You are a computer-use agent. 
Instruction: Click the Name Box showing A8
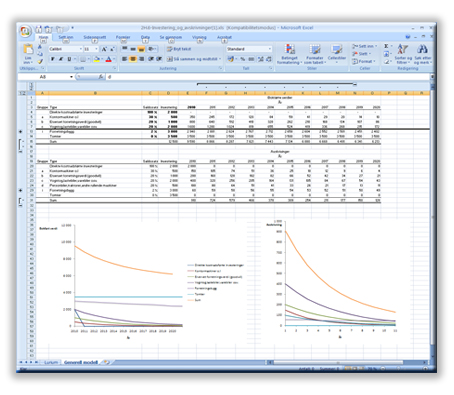[x=45, y=77]
